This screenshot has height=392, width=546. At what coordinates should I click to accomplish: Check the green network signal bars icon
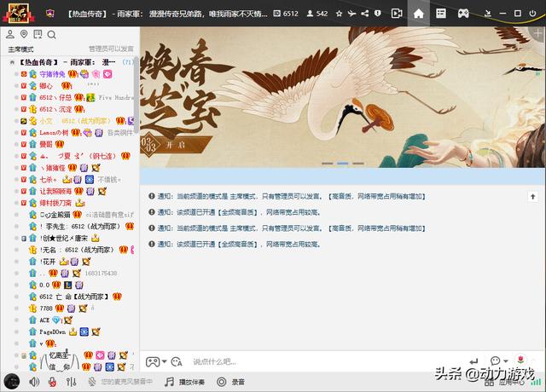[536, 382]
